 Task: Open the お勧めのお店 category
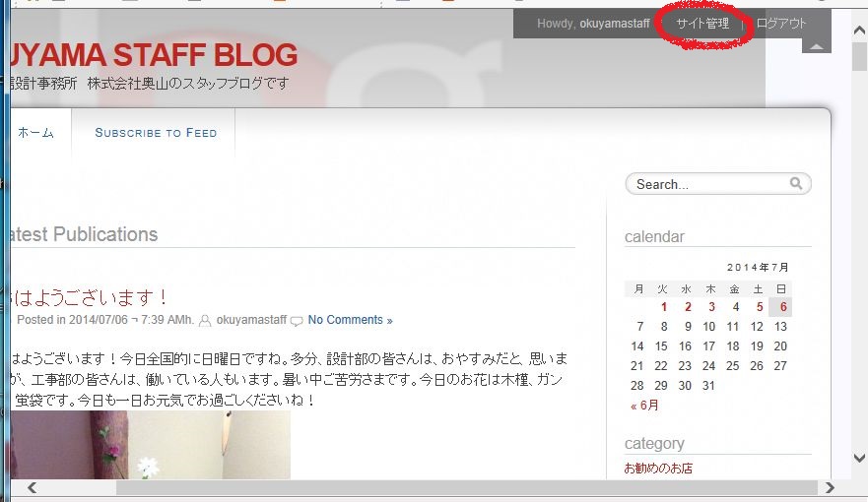tap(658, 469)
